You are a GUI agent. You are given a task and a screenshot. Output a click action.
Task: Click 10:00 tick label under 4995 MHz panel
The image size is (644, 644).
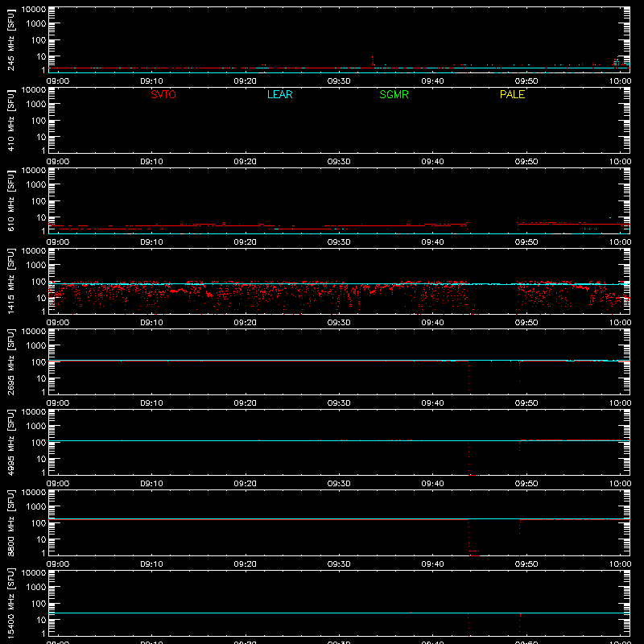pos(620,484)
